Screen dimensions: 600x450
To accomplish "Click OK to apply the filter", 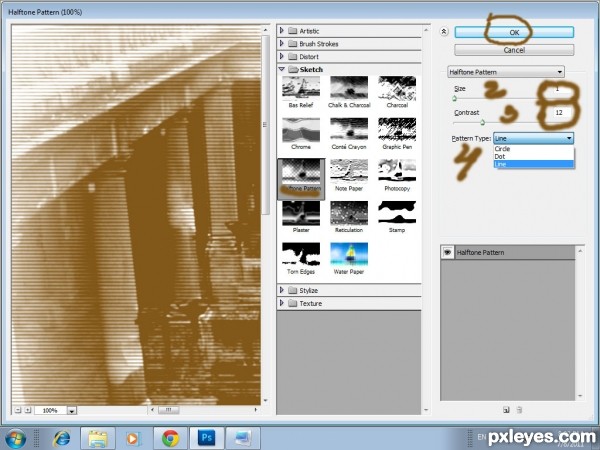I will [514, 32].
